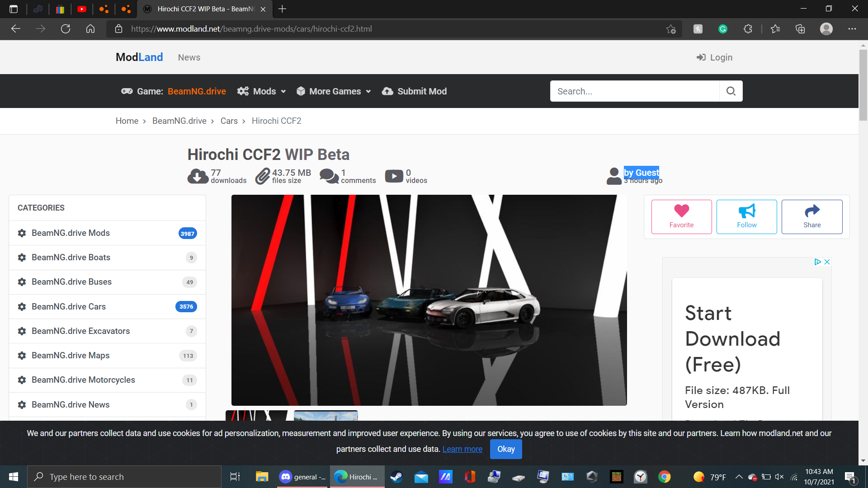
Task: Add this page to favorites star icon
Action: pos(671,29)
